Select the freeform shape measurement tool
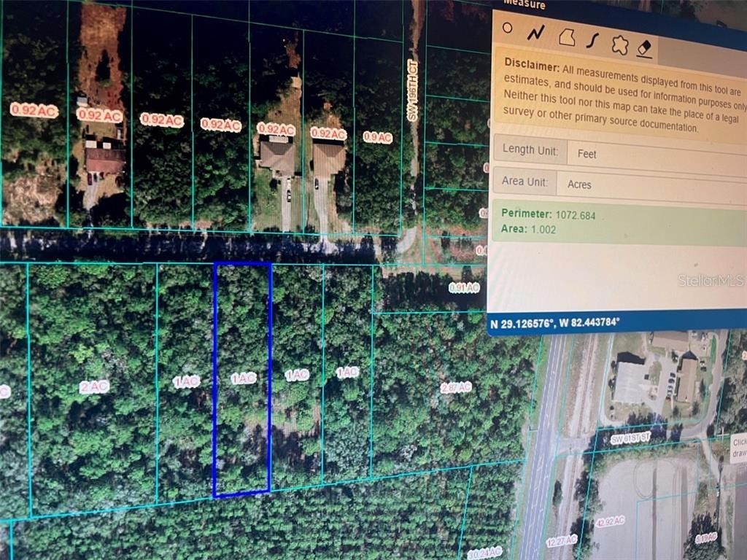Screen dimensions: 747x560 pos(619,44)
